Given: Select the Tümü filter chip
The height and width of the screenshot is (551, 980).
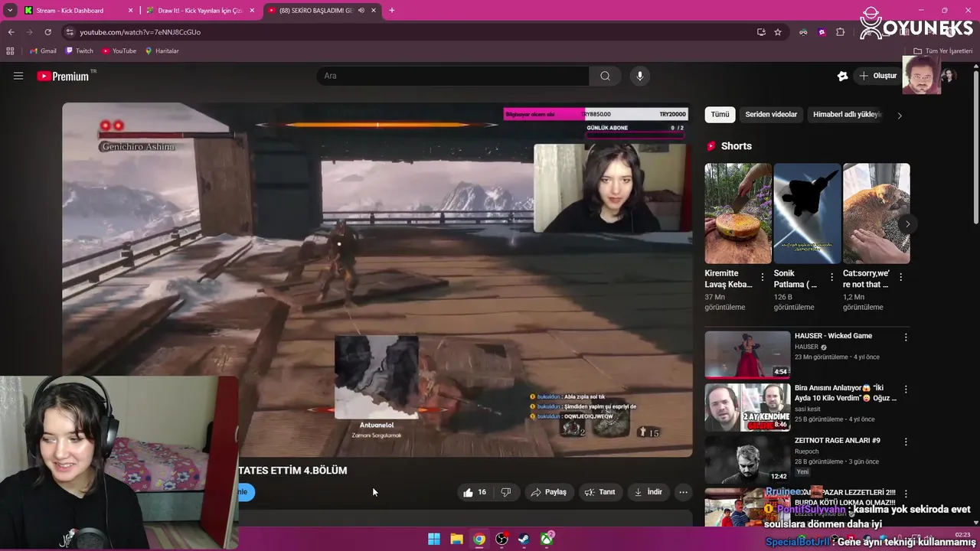Looking at the screenshot, I should (720, 115).
